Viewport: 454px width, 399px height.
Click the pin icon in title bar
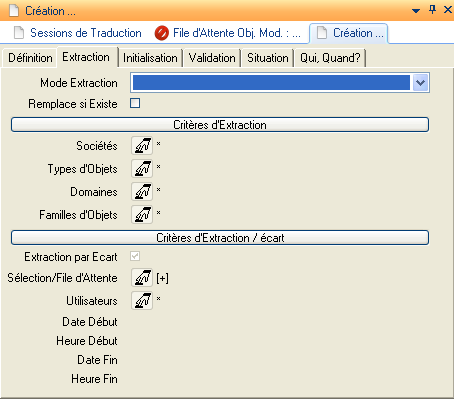432,10
